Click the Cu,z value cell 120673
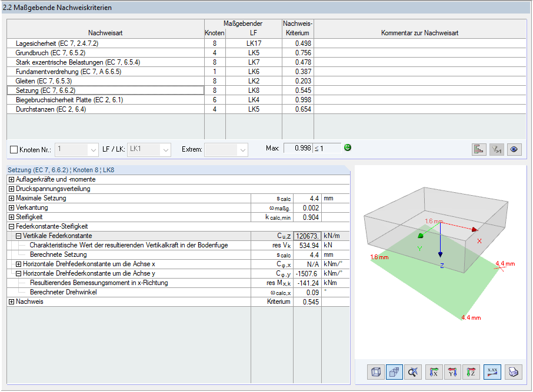Viewport: 533px width, 392px height. (x=307, y=236)
